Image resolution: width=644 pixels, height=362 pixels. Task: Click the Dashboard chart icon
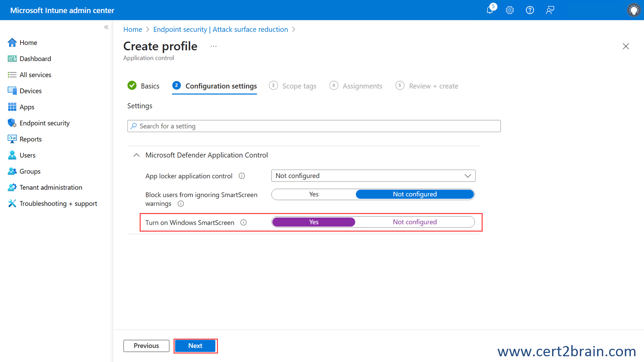pyautogui.click(x=12, y=59)
